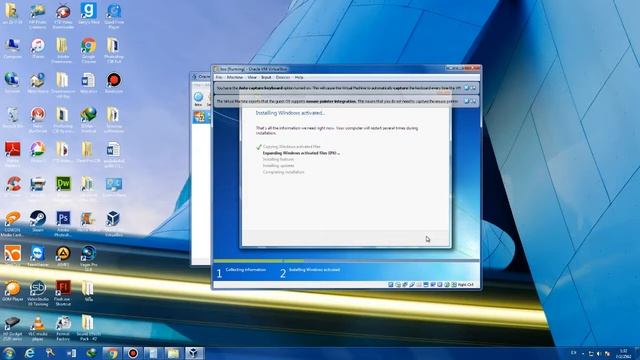Switch to Chrome in the taskbar
The image size is (640, 360).
point(112,353)
